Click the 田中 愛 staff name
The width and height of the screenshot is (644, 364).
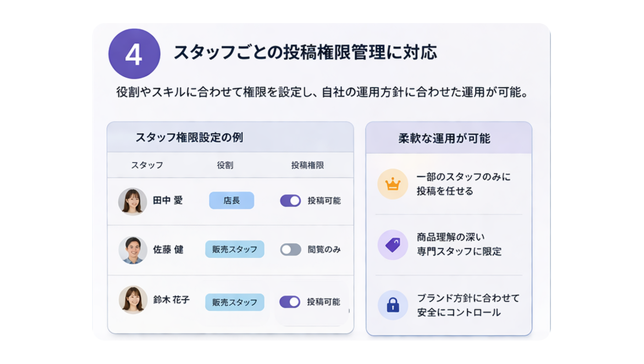click(168, 200)
